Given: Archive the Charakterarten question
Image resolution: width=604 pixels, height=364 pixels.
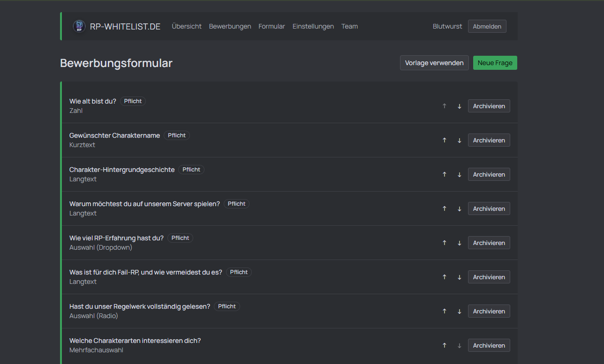Looking at the screenshot, I should click(489, 345).
